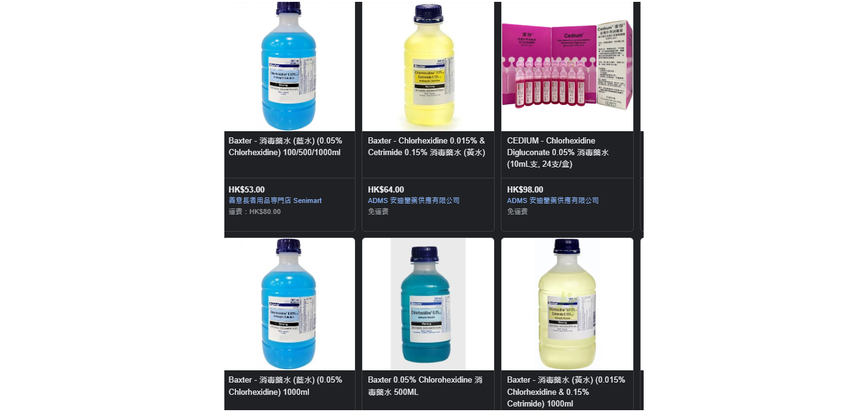868x412 pixels.
Task: Visit seller link 善意長者用品專門店 Senimart
Action: pos(275,200)
